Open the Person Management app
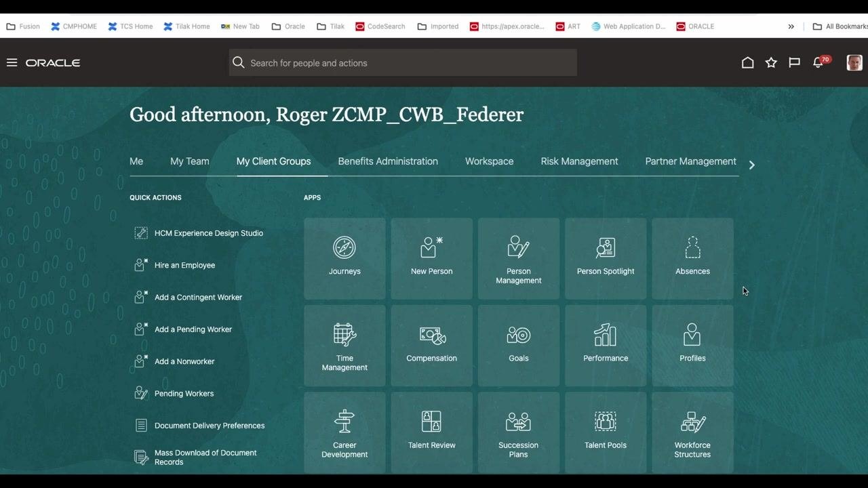Screen dimensions: 868x488 pyautogui.click(x=519, y=258)
